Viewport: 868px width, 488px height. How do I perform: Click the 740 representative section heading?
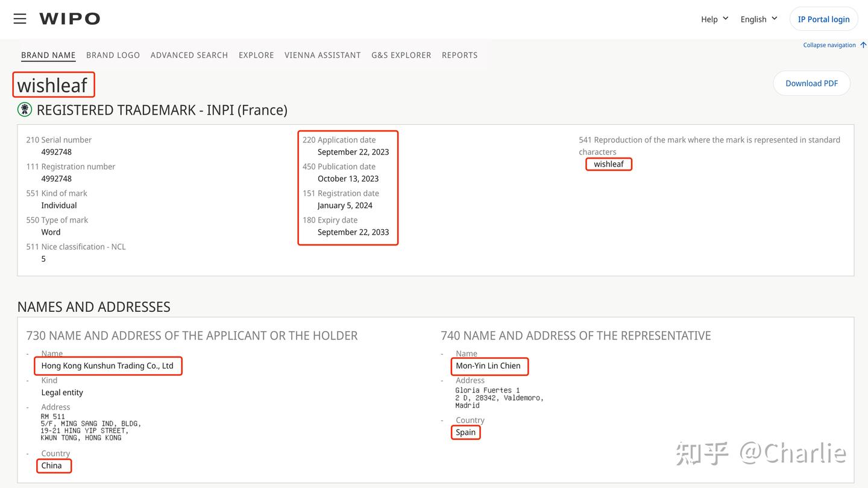576,335
